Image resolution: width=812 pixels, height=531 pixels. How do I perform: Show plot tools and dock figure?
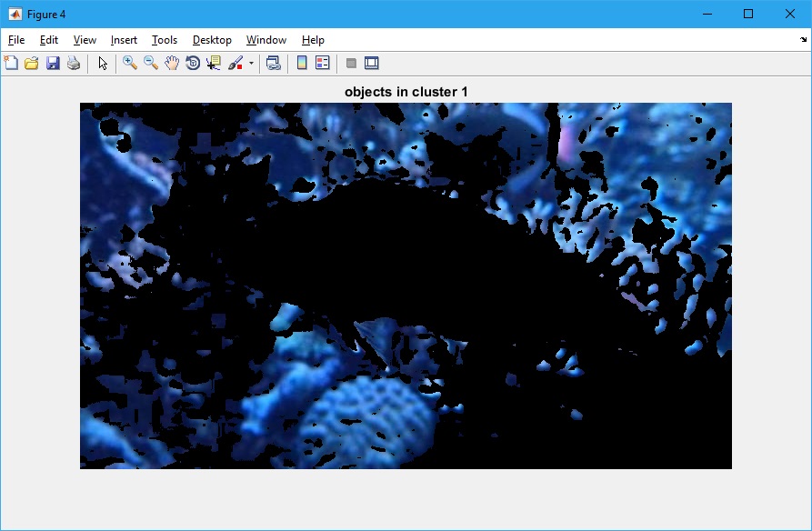coord(371,63)
